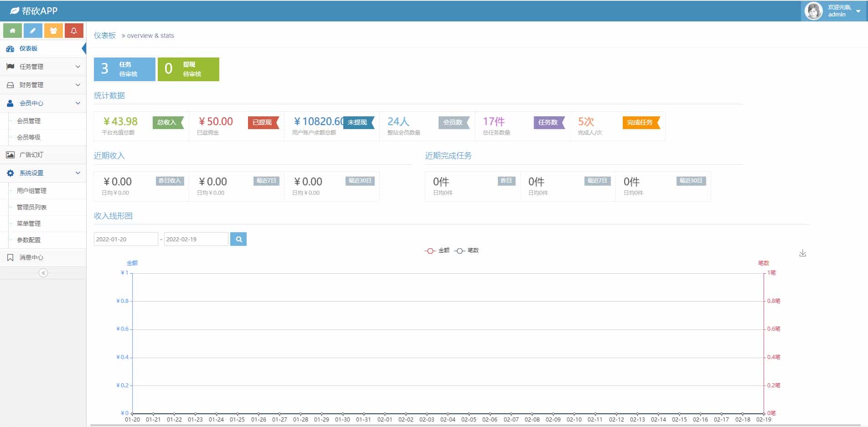Click the 广告幻灯 image icon in sidebar

(x=10, y=155)
